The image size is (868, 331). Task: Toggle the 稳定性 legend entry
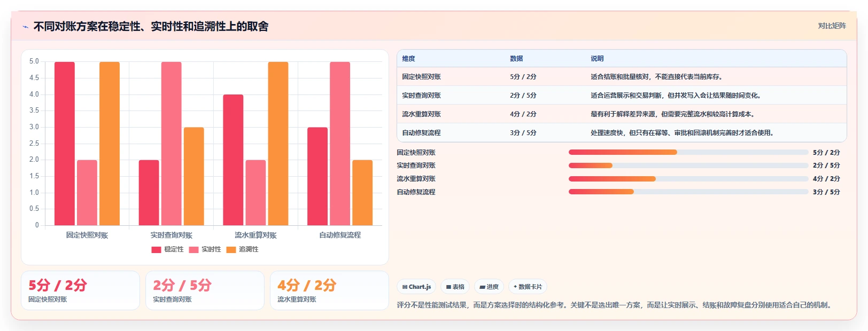(x=167, y=249)
